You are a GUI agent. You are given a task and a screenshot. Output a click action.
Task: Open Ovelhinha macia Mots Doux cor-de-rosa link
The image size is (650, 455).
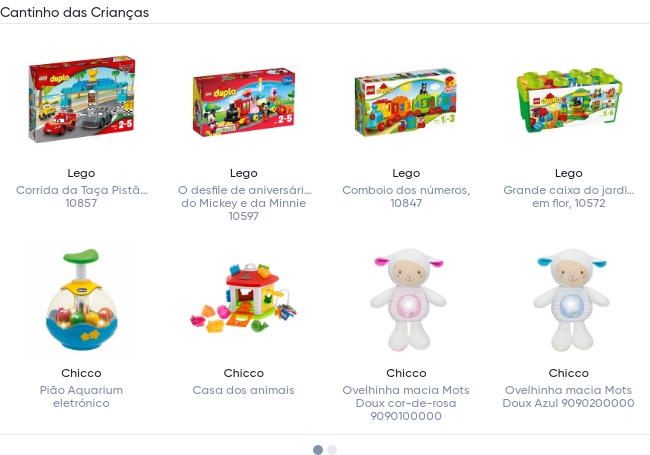[406, 403]
